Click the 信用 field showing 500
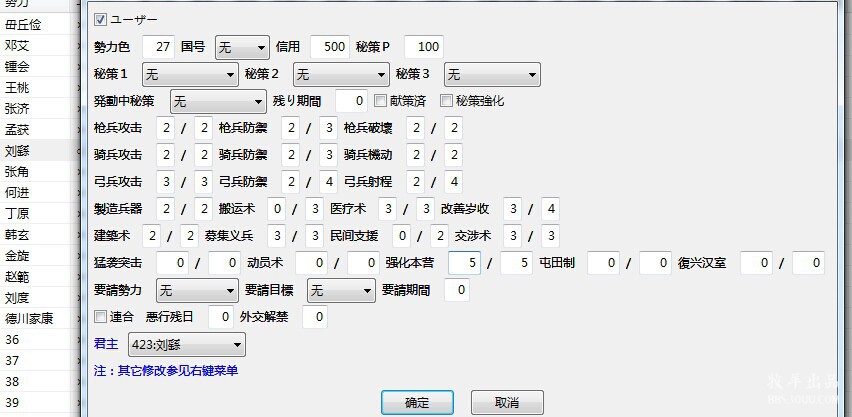852x417 pixels. click(329, 47)
